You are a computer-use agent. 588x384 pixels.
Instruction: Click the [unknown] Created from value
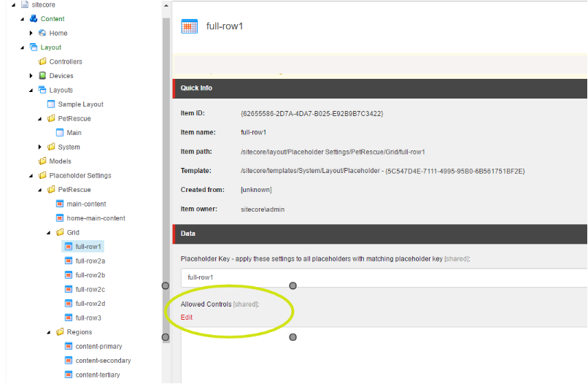pyautogui.click(x=256, y=190)
